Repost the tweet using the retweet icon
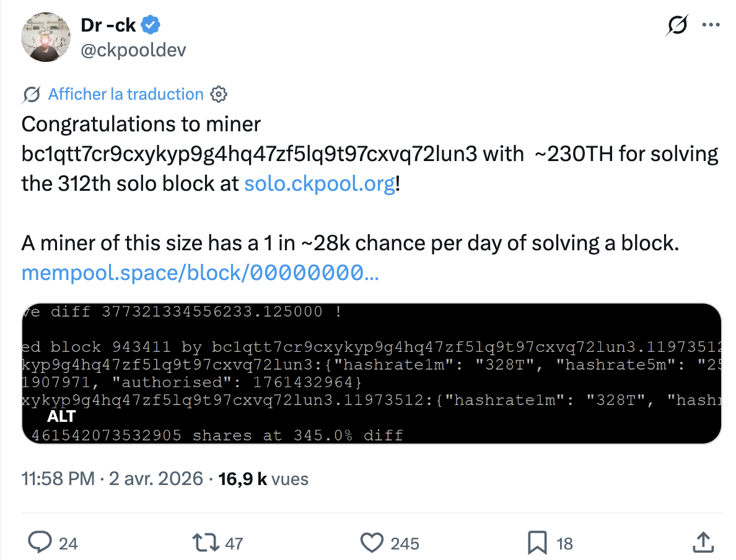 pos(204,543)
